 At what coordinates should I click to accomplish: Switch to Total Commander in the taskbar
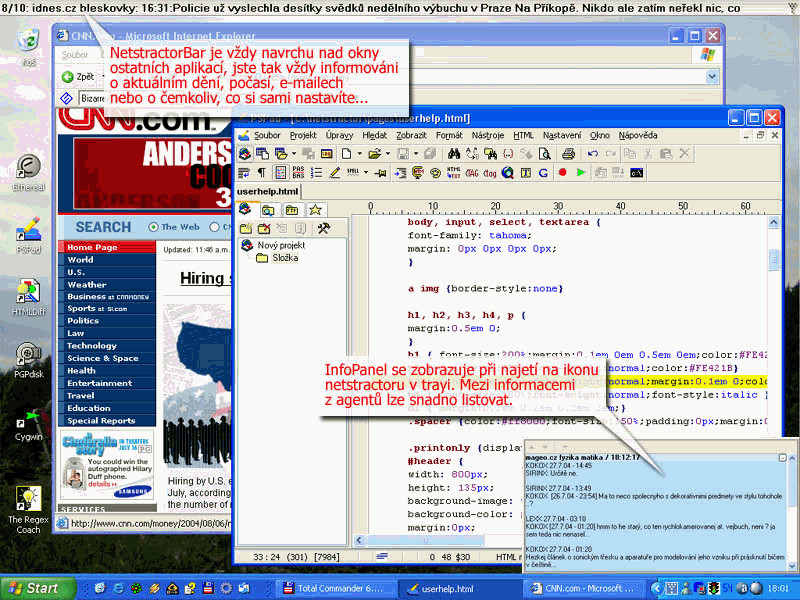337,588
